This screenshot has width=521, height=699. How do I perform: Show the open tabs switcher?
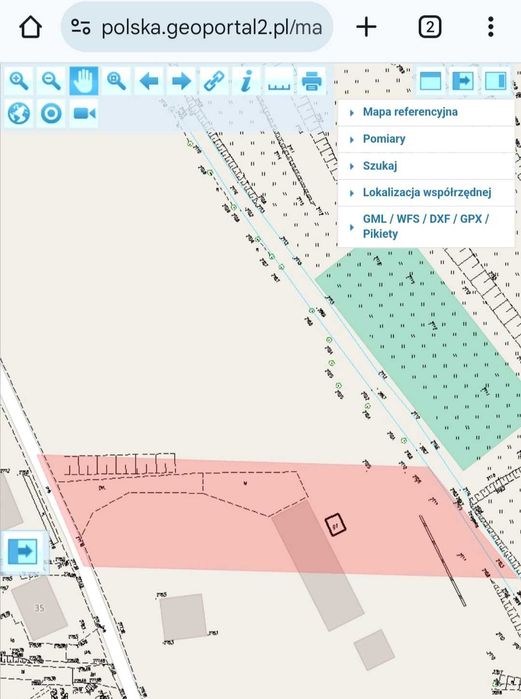[x=430, y=27]
